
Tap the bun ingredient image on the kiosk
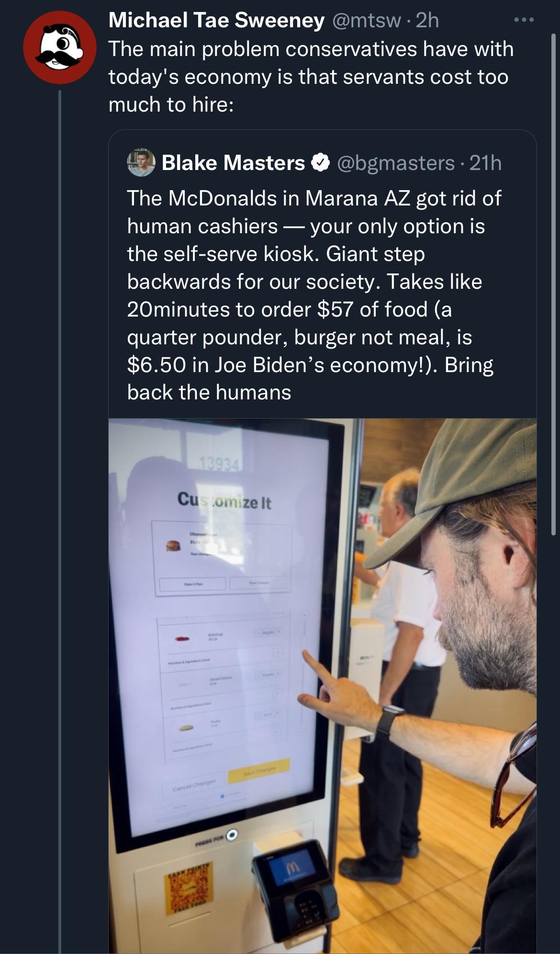pyautogui.click(x=186, y=727)
